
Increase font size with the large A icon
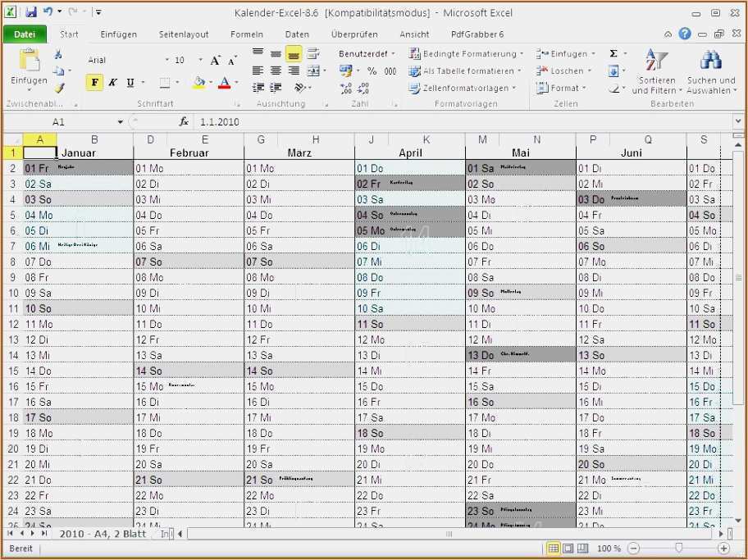[x=215, y=60]
